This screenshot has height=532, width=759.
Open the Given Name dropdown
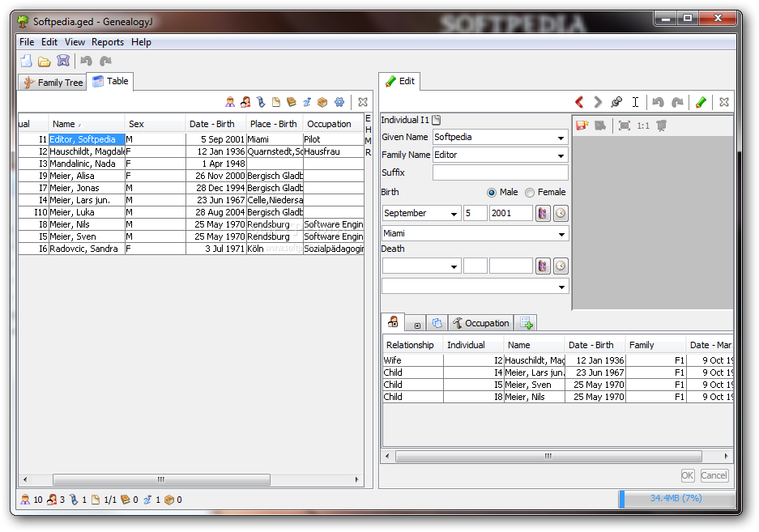point(561,138)
